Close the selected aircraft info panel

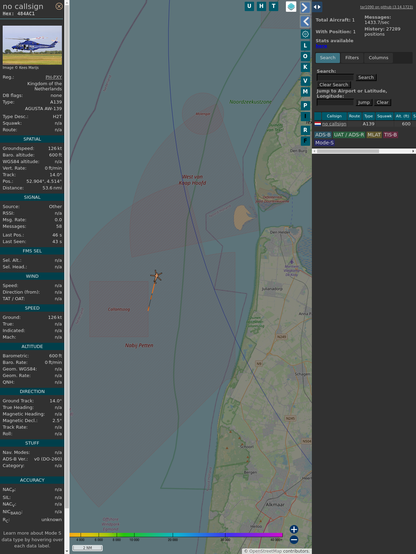coord(59,6)
